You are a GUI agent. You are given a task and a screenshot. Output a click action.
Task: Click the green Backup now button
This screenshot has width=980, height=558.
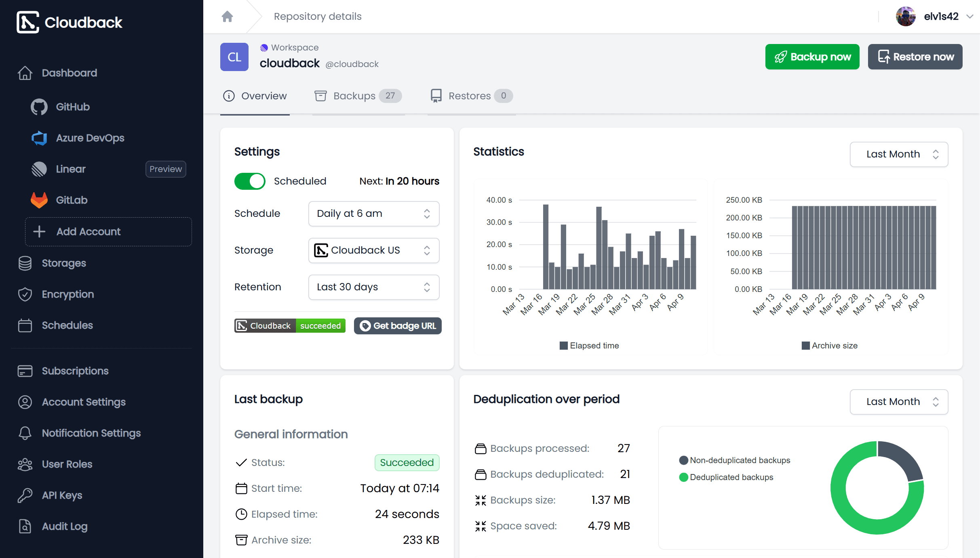coord(812,57)
